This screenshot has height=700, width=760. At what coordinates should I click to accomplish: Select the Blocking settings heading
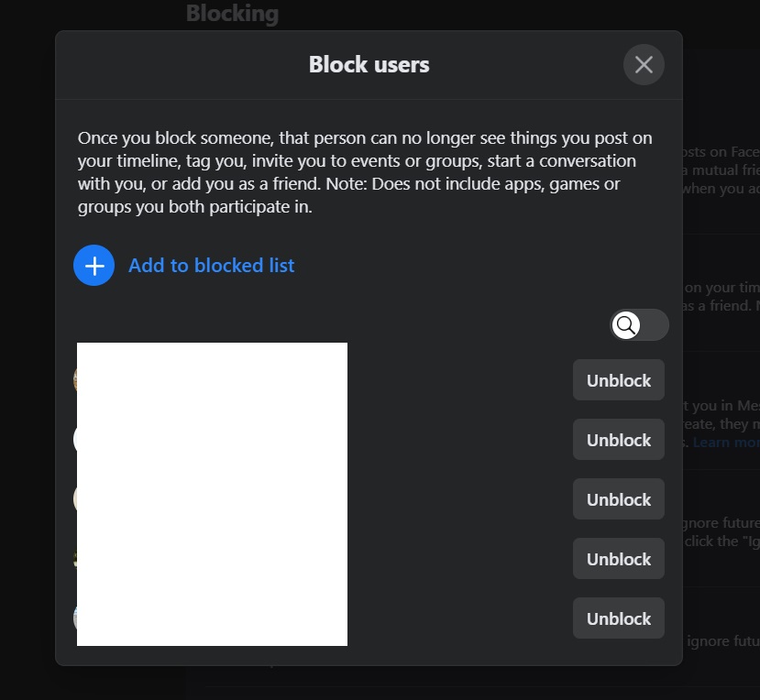tap(232, 13)
